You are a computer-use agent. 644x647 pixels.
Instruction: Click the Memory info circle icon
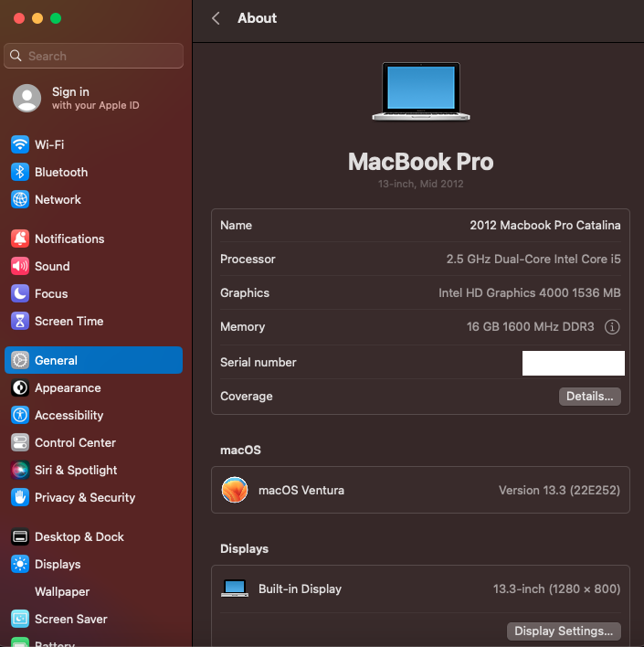tap(612, 327)
